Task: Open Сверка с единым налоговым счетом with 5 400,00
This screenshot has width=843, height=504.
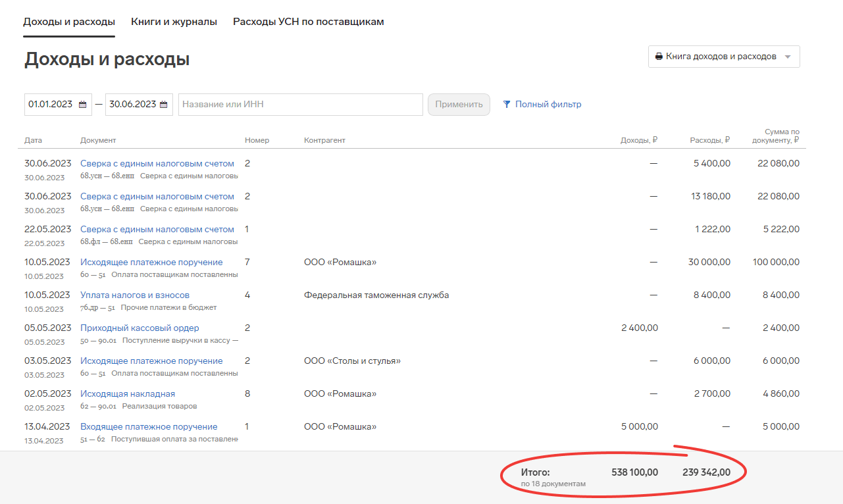Action: coord(157,163)
